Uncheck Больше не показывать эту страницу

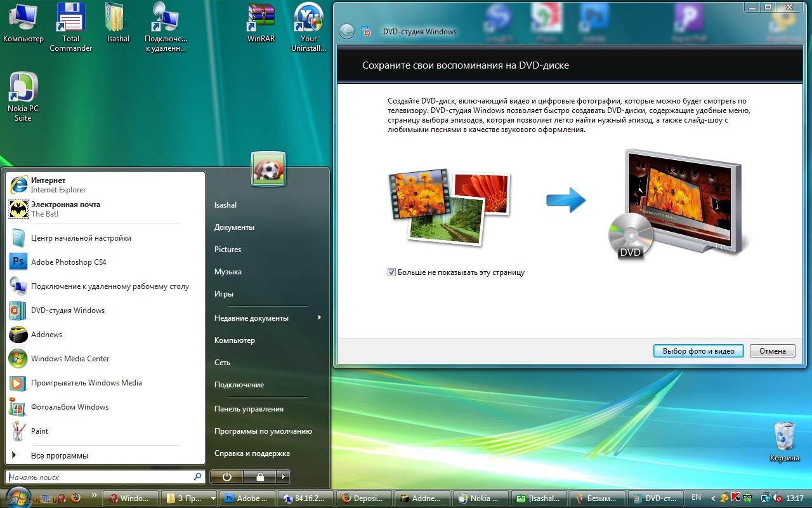[x=391, y=272]
